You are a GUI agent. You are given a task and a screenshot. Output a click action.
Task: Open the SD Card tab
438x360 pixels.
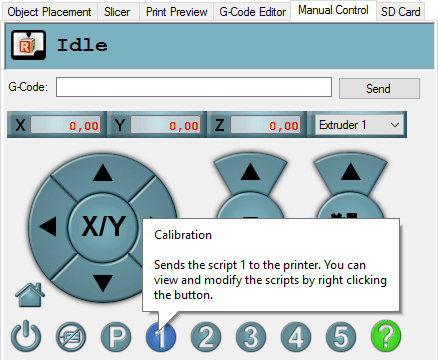coord(400,12)
